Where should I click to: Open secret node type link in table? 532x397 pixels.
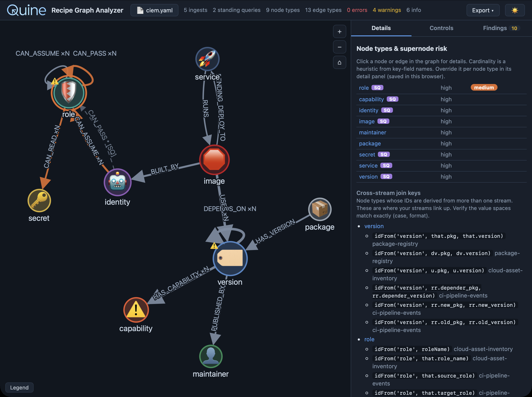pos(367,155)
